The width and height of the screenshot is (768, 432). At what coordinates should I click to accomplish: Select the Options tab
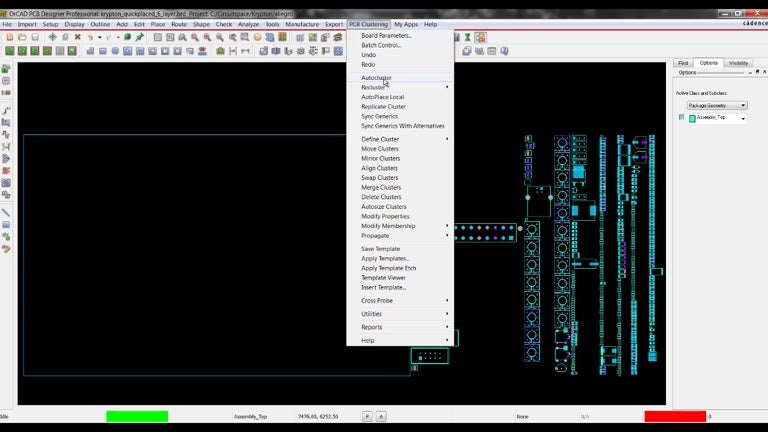click(x=709, y=63)
